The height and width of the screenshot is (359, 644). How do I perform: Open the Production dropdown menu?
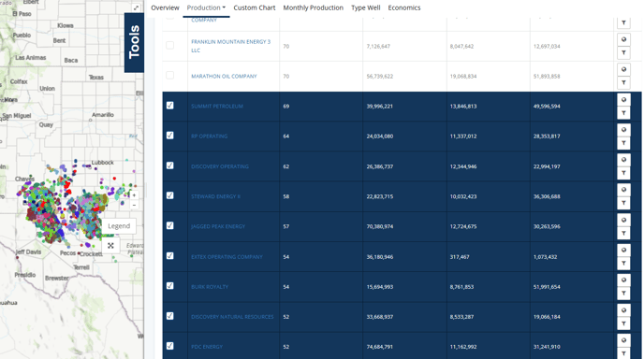point(206,7)
